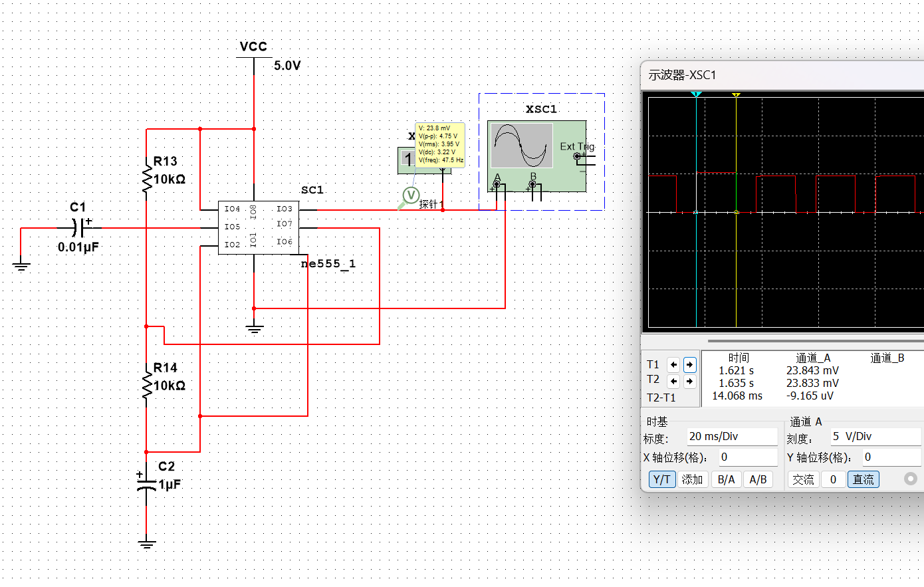Click the IO3 pin label on the chip

[x=284, y=209]
